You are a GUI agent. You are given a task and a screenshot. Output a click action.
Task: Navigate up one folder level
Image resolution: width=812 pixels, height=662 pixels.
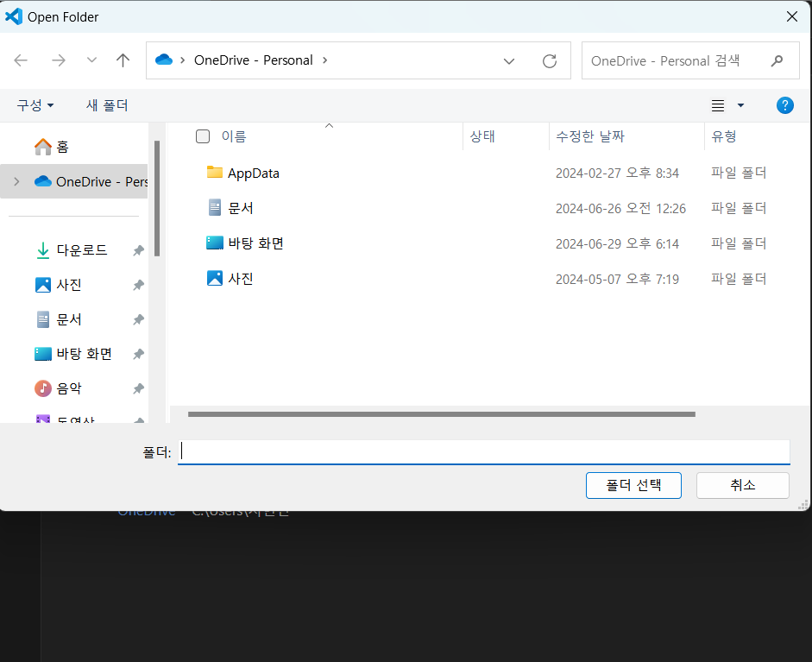click(x=123, y=60)
